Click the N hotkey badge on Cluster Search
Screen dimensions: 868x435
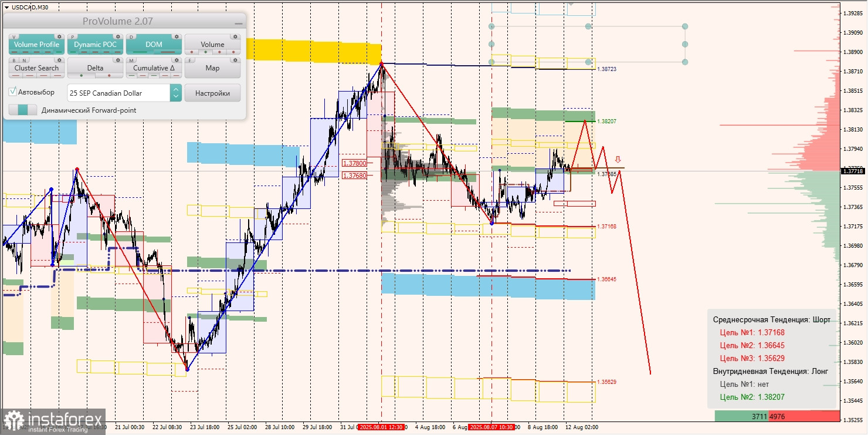(24, 60)
